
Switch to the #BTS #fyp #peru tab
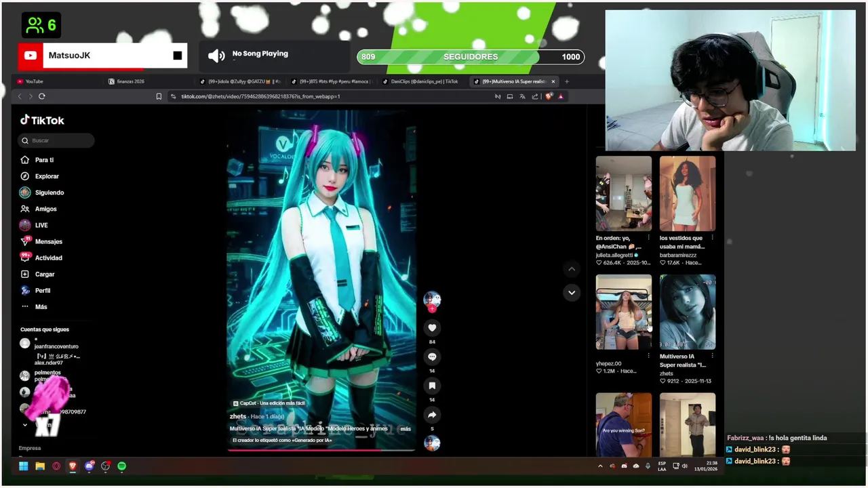point(333,81)
